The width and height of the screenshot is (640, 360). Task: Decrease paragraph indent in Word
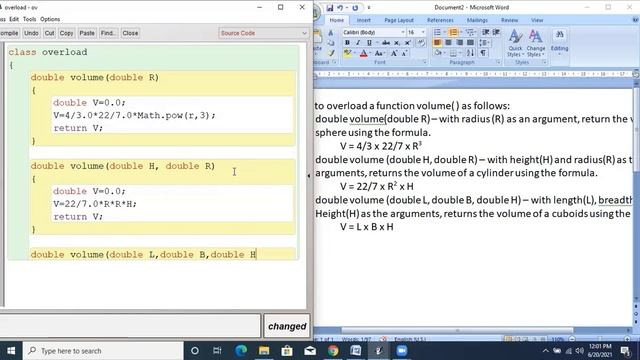[486, 32]
